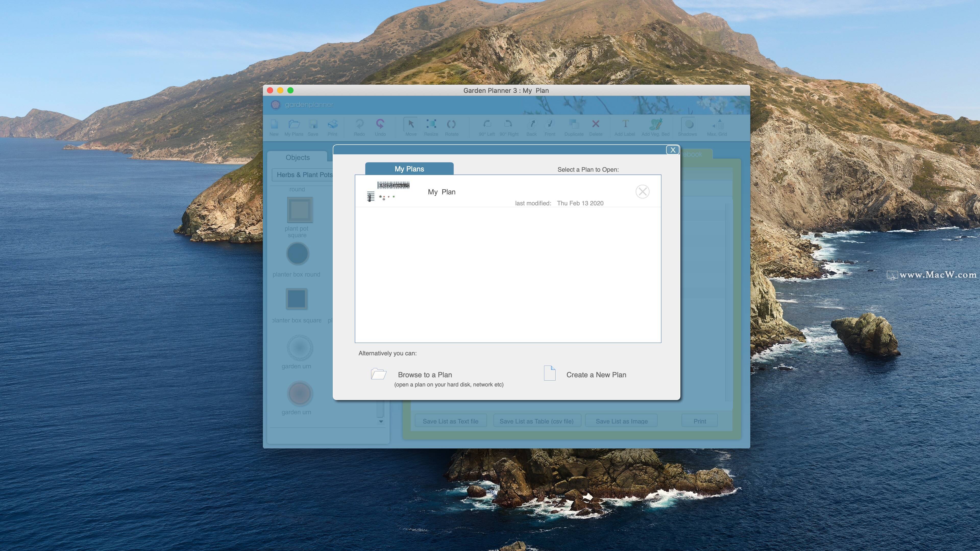Close the plan dialog with X button

coord(672,150)
